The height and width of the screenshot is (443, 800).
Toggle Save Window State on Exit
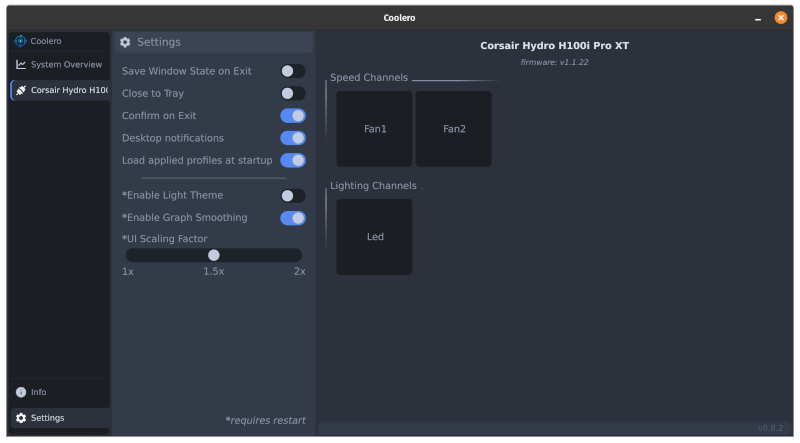pos(293,71)
